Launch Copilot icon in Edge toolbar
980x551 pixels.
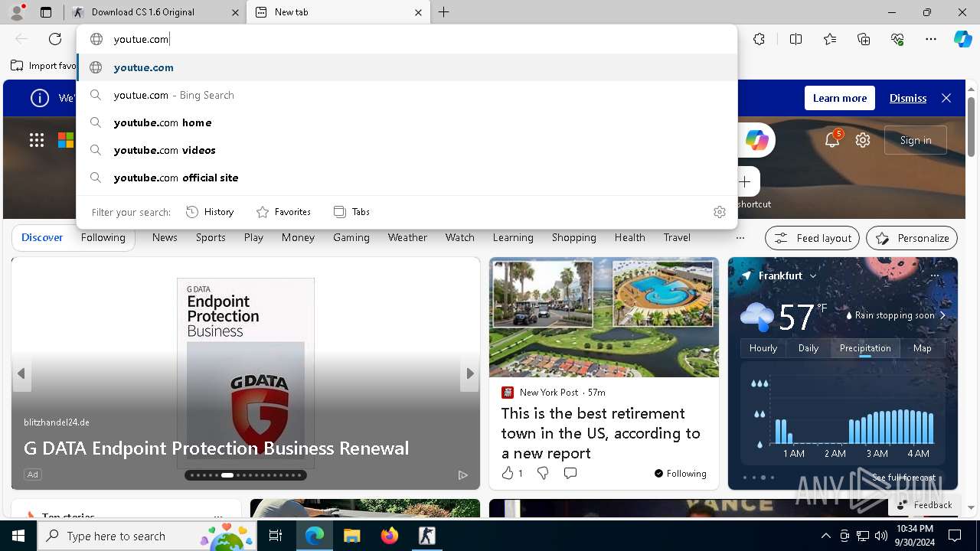(962, 39)
